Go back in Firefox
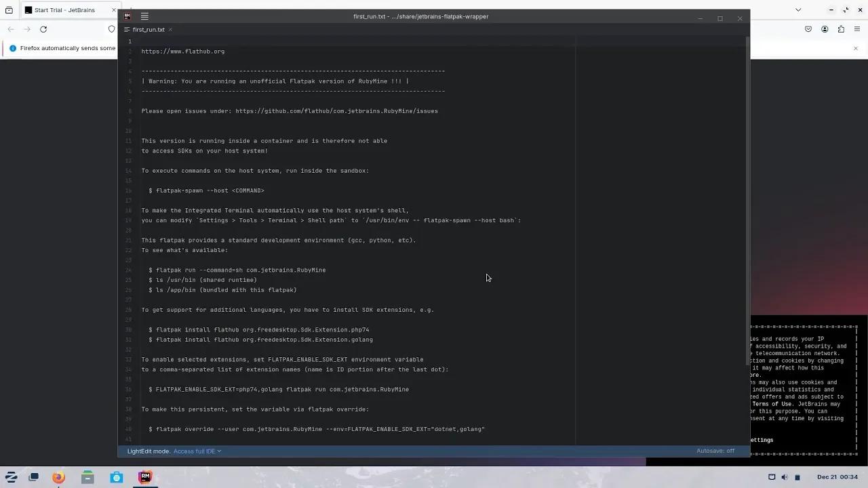The height and width of the screenshot is (488, 868). 11,29
